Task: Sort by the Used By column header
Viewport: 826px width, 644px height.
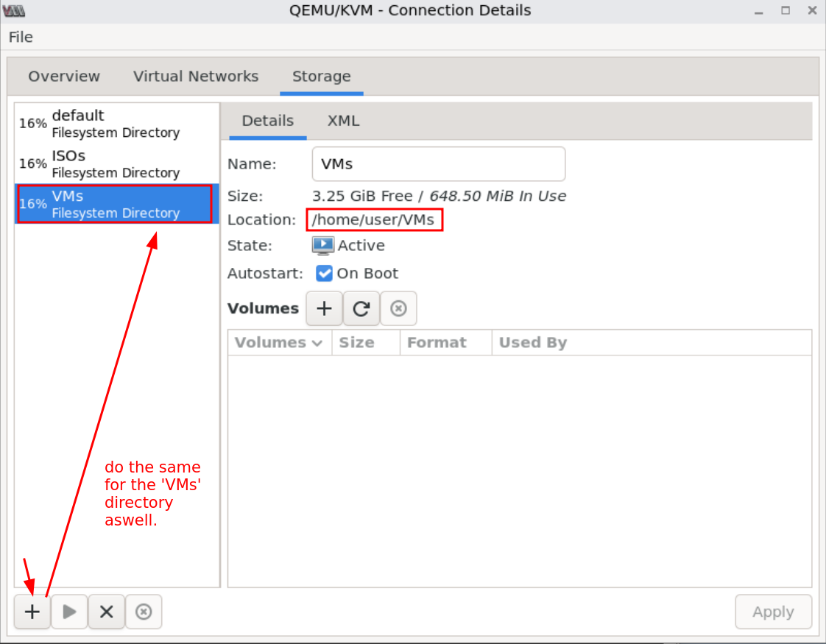Action: pyautogui.click(x=652, y=343)
